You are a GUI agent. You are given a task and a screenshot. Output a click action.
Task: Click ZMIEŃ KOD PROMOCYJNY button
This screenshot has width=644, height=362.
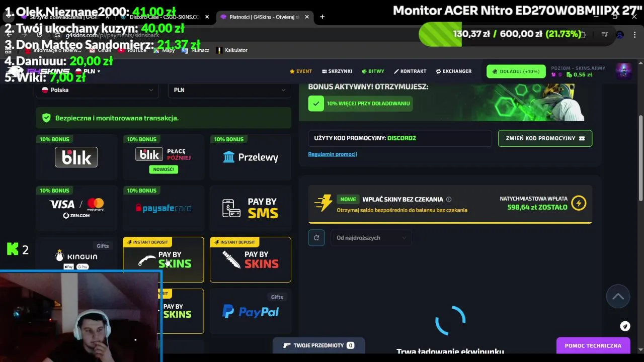coord(545,138)
